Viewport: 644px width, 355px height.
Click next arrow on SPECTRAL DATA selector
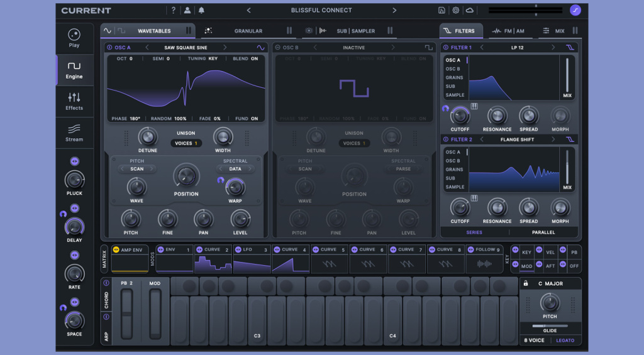click(249, 168)
